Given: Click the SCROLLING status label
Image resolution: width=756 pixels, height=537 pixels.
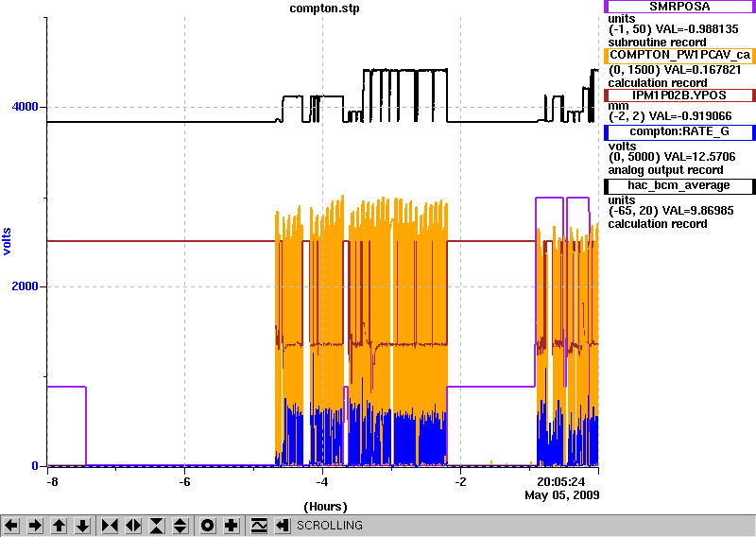Looking at the screenshot, I should pyautogui.click(x=330, y=526).
